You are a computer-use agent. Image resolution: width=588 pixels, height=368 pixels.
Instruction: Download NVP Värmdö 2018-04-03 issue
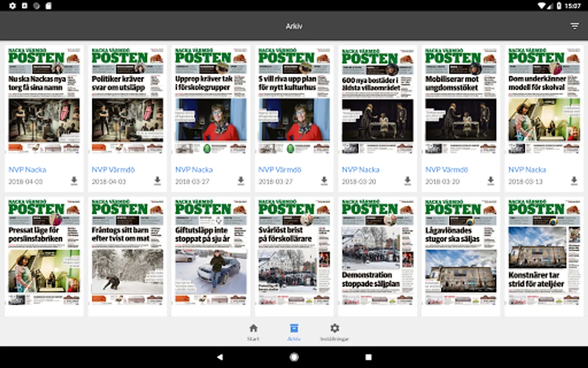[x=157, y=181]
